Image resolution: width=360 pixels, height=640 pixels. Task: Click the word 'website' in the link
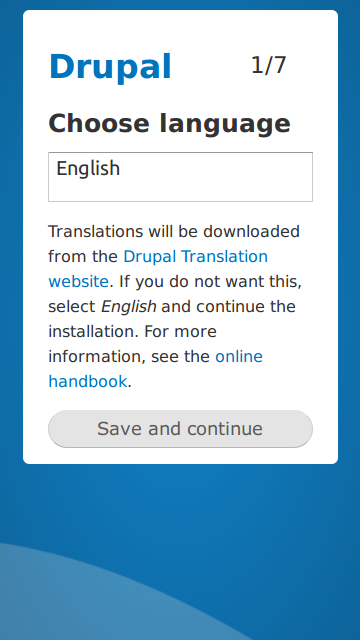[78, 282]
